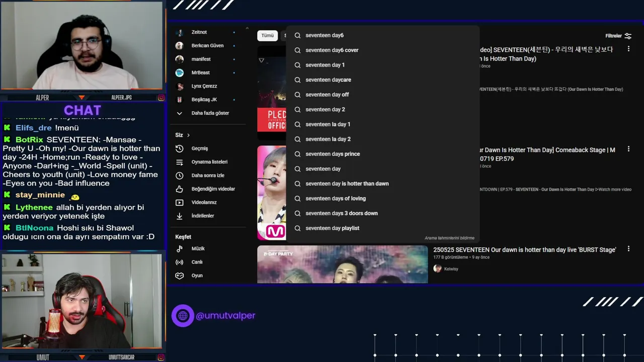Click search icon beside "seventeen day off"
Viewport: 644px width, 362px height.
coord(297,95)
